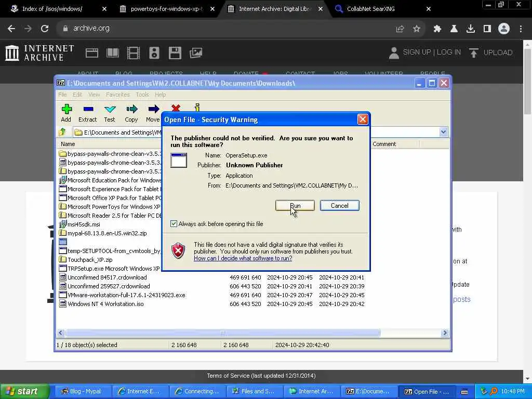Image resolution: width=532 pixels, height=399 pixels.
Task: Open Internet Archive Web icon
Action: [x=91, y=53]
